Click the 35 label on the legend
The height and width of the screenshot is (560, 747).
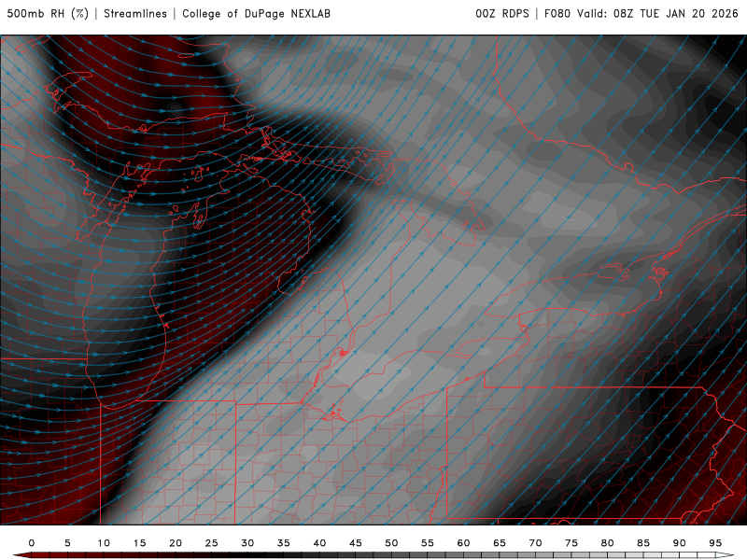(284, 543)
